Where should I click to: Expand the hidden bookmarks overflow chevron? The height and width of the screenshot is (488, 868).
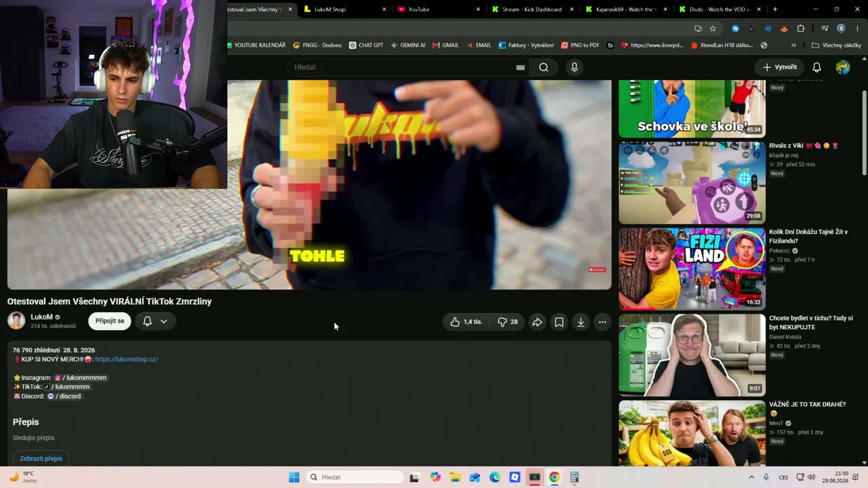[793, 45]
